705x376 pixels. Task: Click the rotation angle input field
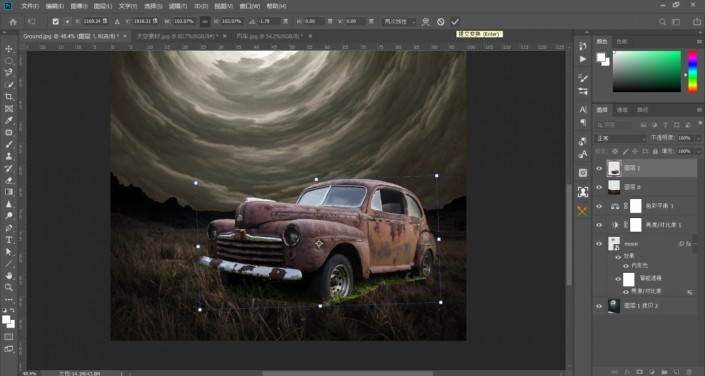269,22
